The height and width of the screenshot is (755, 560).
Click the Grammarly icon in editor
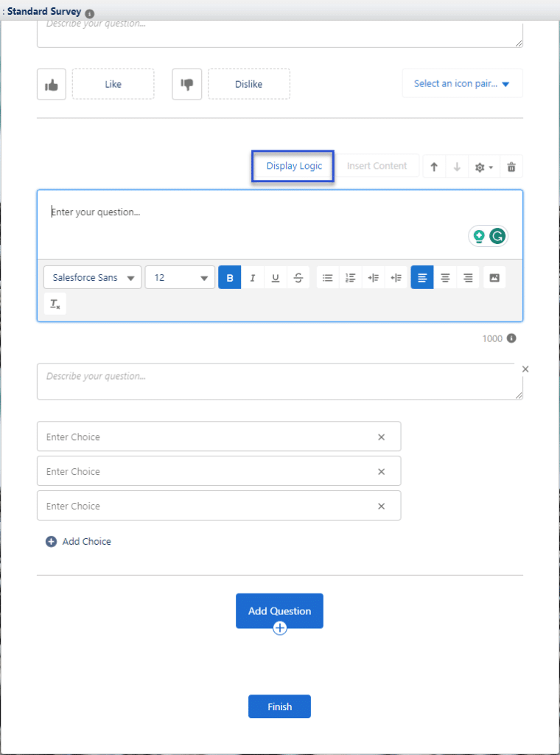click(498, 236)
